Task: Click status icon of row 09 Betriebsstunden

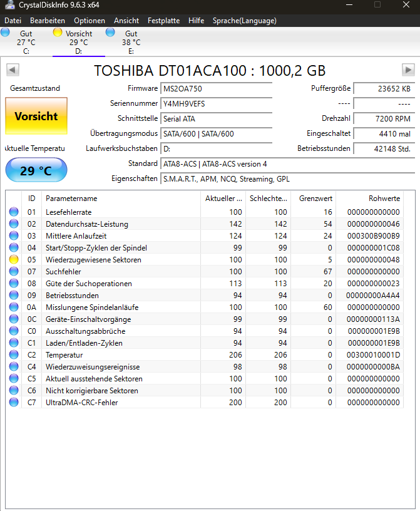Action: (14, 295)
